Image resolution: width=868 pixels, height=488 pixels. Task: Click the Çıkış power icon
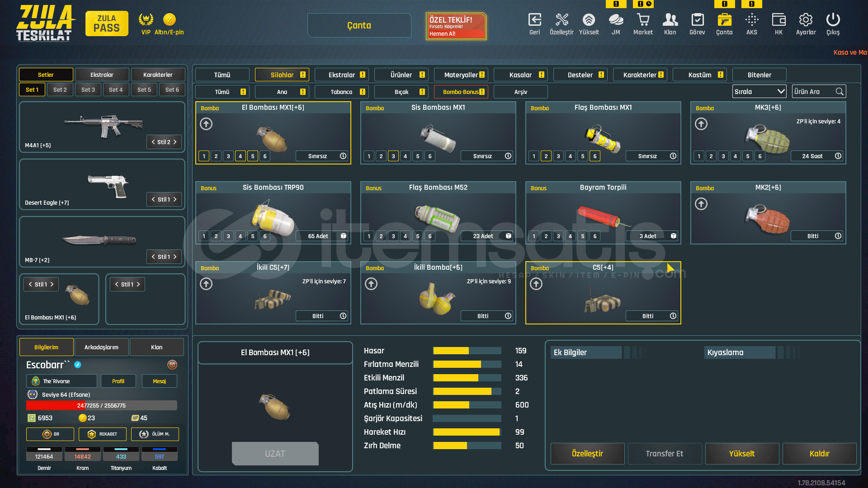pyautogui.click(x=833, y=20)
